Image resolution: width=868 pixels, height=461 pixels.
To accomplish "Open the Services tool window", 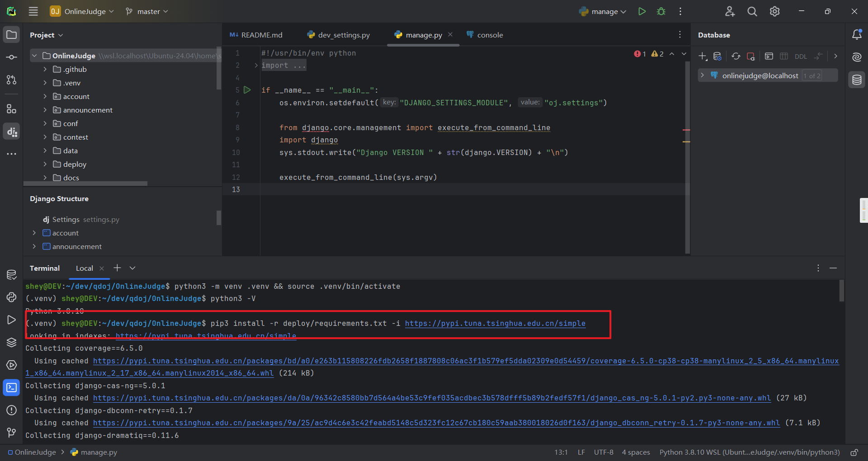I will point(12,365).
